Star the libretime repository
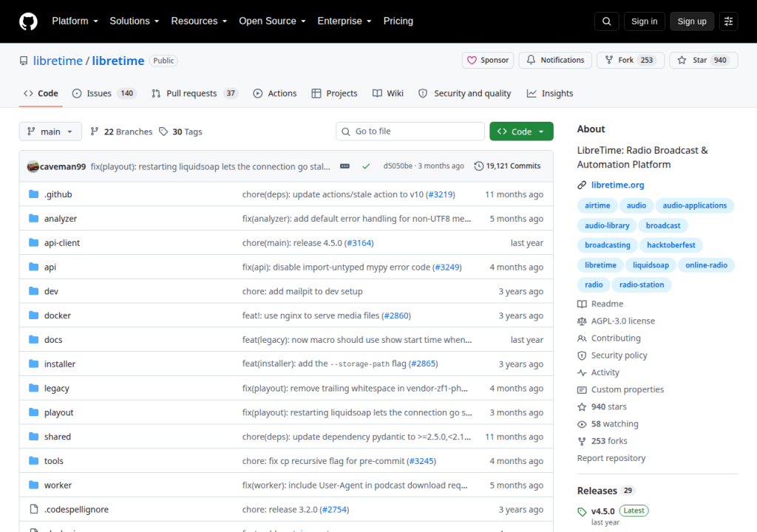This screenshot has height=532, width=757. click(x=704, y=60)
